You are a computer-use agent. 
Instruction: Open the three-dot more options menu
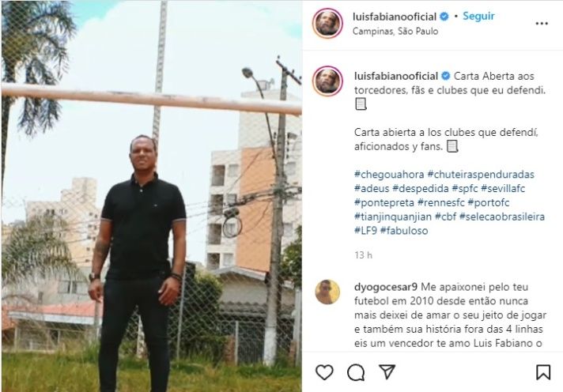point(542,24)
